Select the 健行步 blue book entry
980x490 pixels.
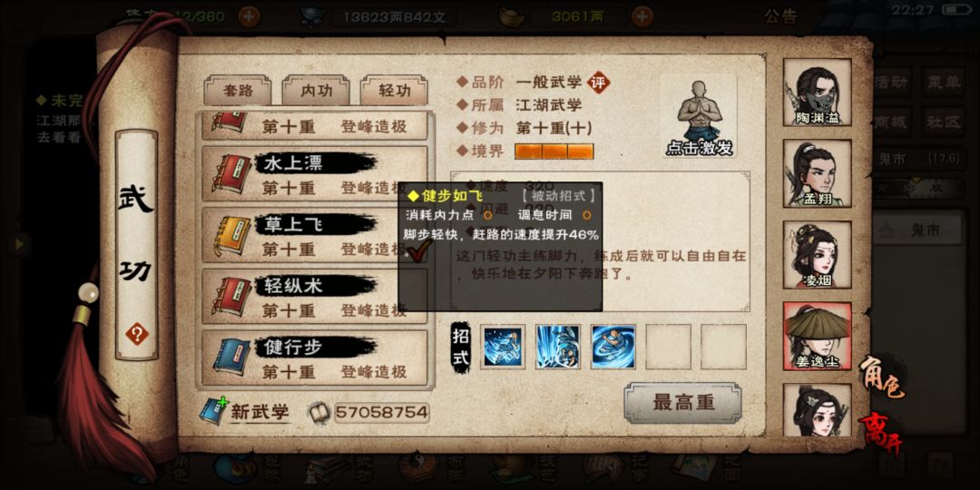315,358
